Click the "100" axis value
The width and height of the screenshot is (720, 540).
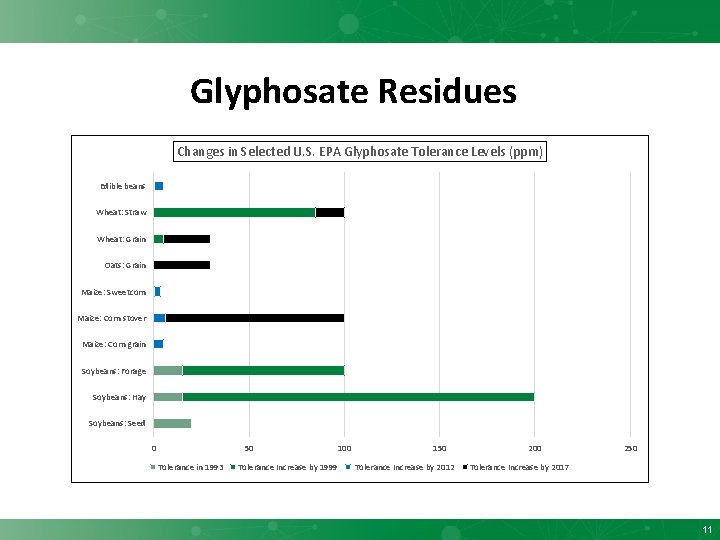pos(344,448)
